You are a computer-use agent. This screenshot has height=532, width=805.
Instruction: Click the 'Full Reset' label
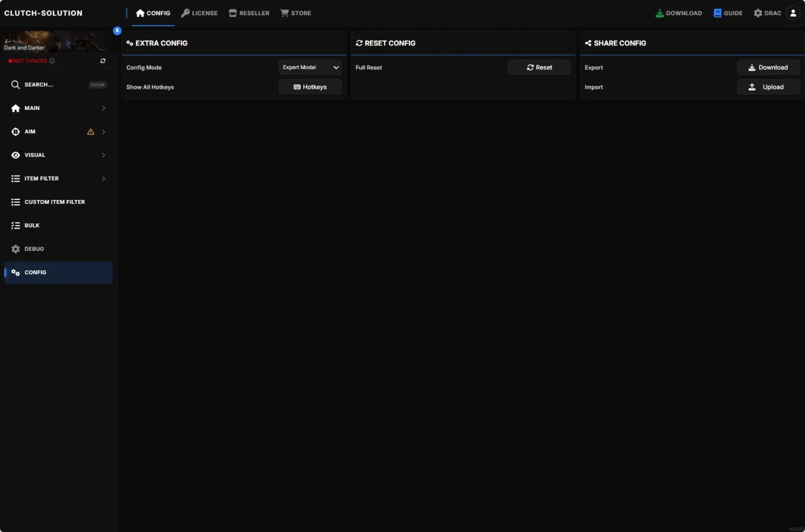[x=369, y=67]
